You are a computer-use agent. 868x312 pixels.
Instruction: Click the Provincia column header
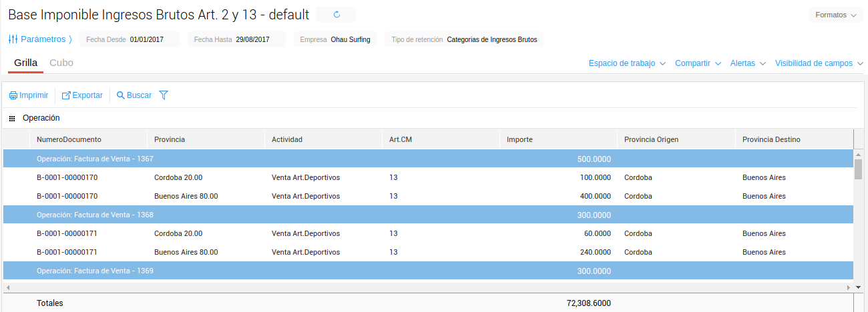[170, 139]
